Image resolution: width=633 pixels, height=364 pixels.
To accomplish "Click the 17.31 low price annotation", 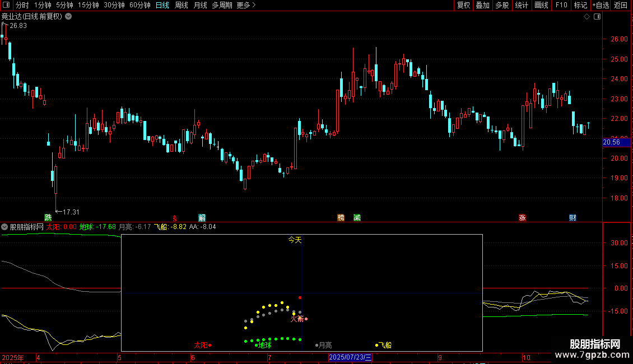I will coord(71,212).
